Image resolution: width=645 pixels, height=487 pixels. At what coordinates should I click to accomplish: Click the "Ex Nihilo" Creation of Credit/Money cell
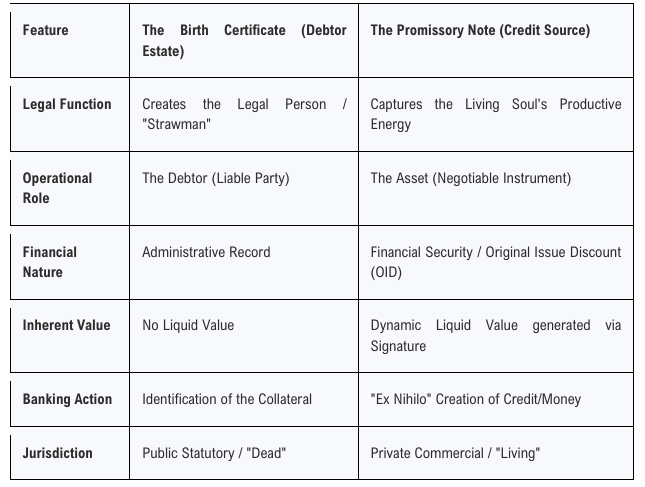click(x=475, y=399)
